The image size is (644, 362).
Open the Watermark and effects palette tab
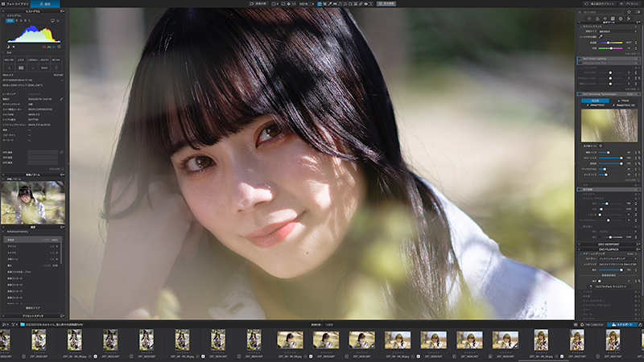(629, 19)
